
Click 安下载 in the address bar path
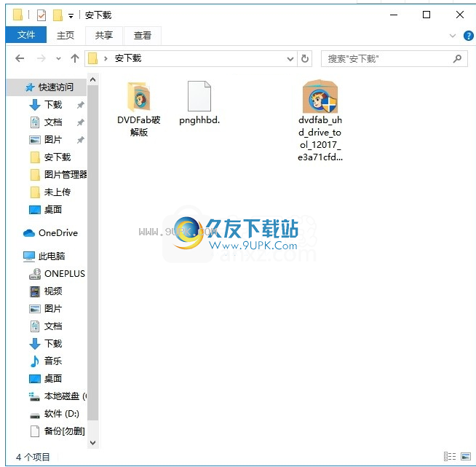point(128,58)
